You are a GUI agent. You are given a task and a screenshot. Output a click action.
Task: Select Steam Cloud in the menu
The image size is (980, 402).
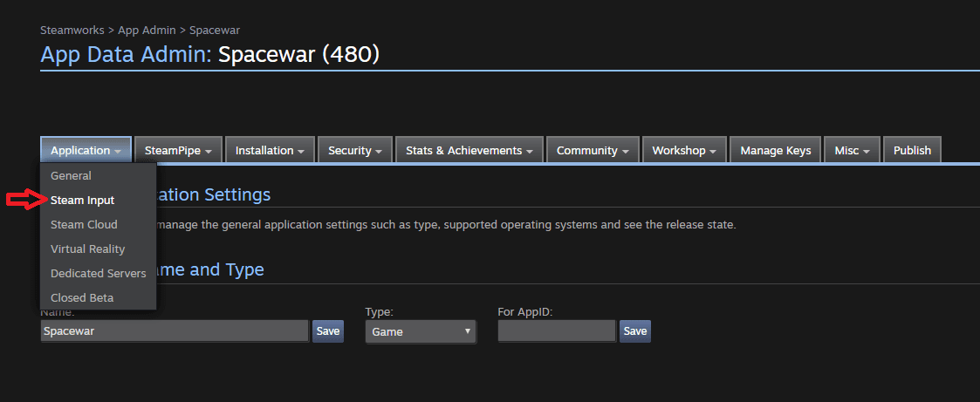(x=84, y=224)
